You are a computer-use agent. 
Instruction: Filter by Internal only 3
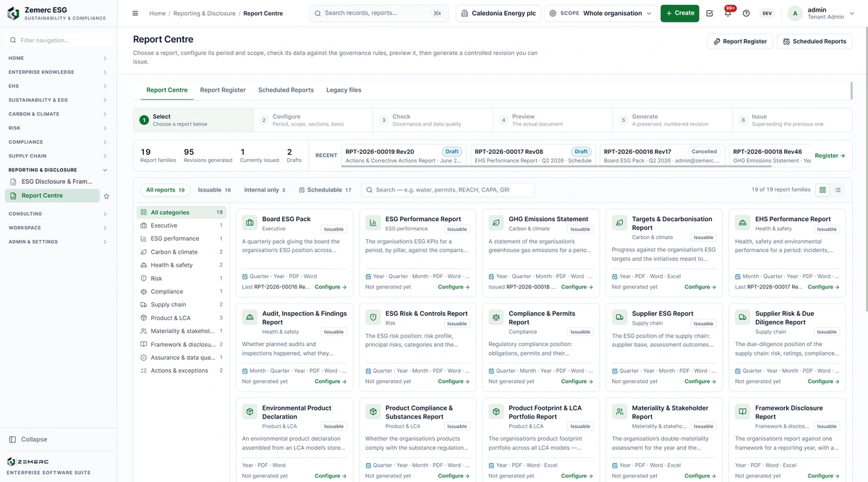point(265,190)
